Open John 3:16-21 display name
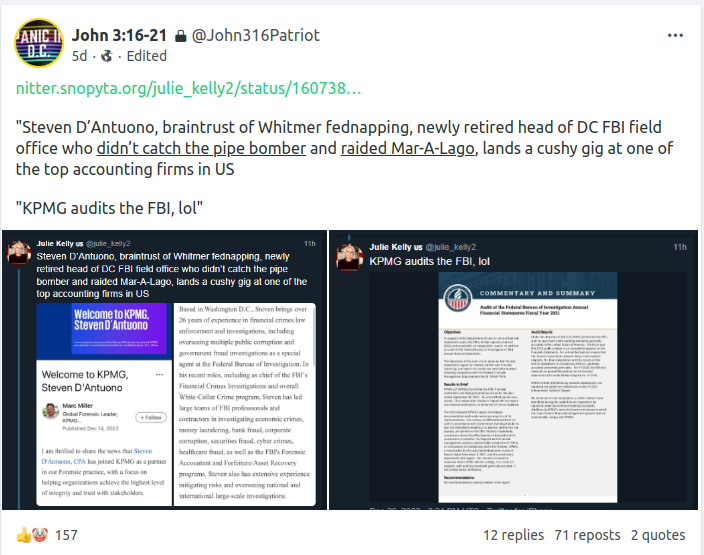 (119, 35)
